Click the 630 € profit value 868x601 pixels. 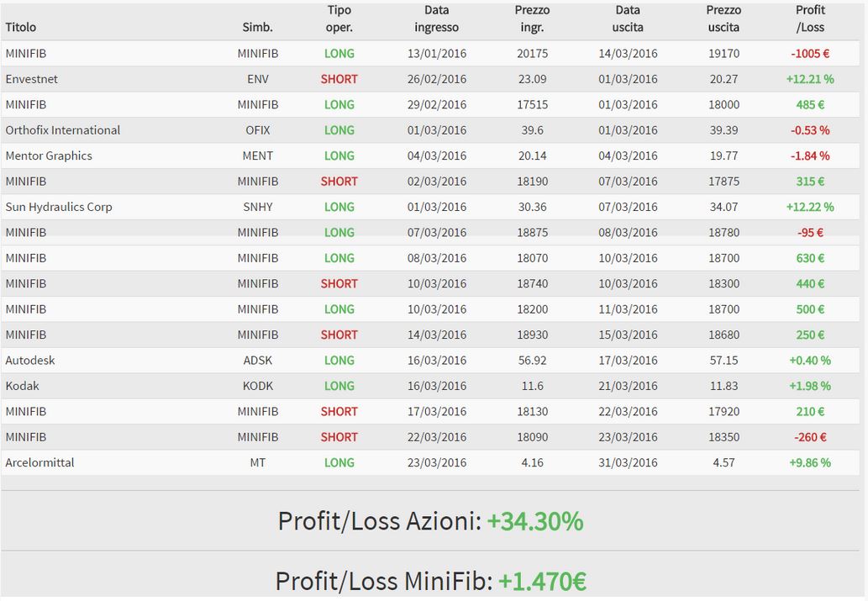point(810,258)
